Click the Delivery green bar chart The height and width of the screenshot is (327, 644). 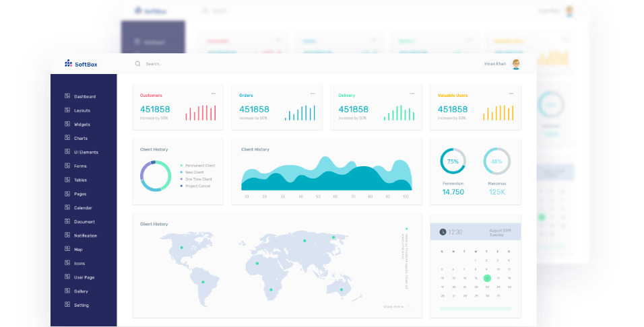pyautogui.click(x=399, y=113)
